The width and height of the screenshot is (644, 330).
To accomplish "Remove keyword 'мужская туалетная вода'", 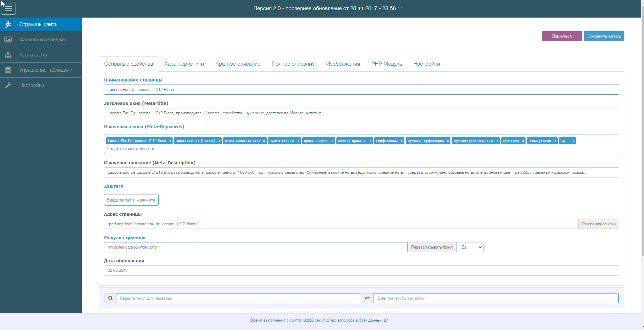I will [497, 141].
